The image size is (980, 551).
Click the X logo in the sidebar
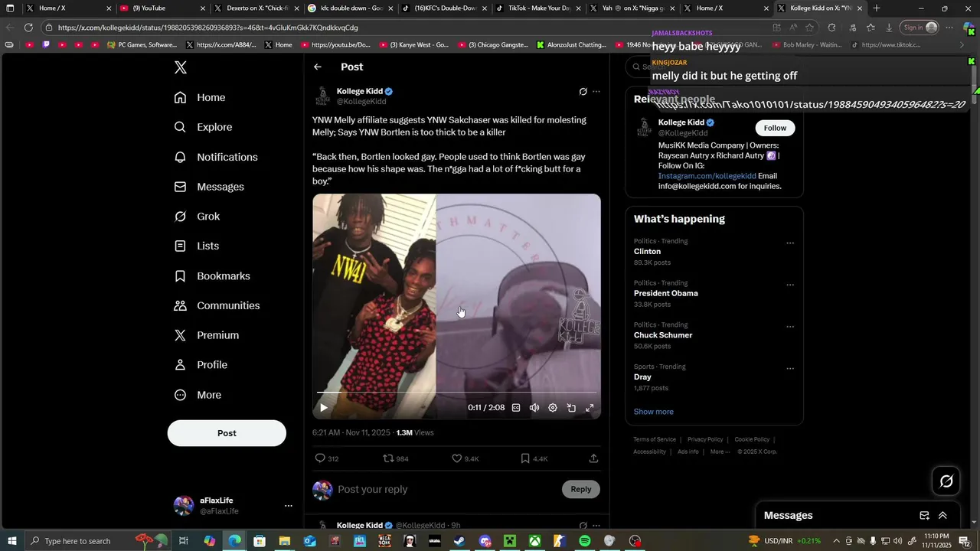pos(181,67)
